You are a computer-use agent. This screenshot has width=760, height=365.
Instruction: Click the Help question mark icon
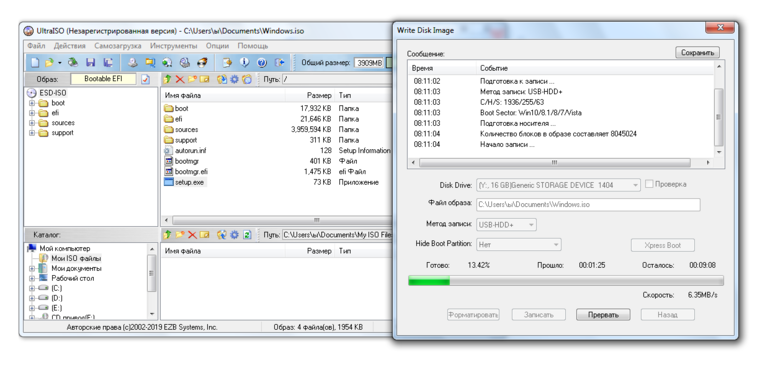click(x=262, y=63)
